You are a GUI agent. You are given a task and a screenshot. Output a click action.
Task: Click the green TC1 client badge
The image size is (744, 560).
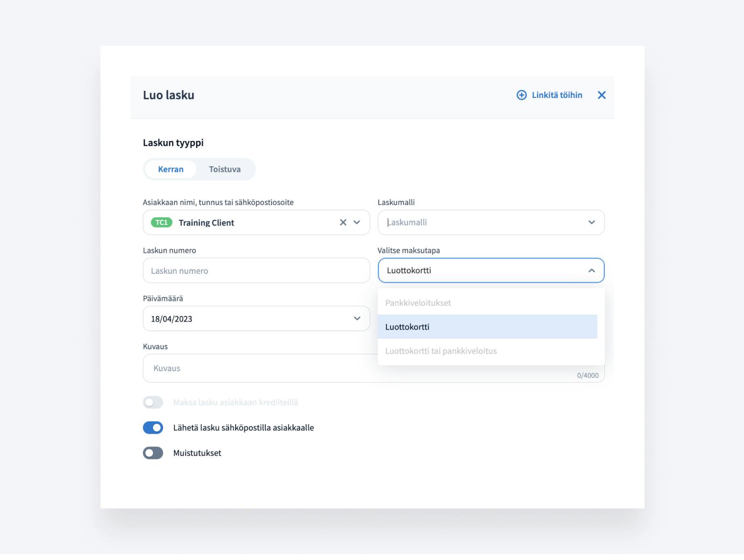[x=162, y=222]
